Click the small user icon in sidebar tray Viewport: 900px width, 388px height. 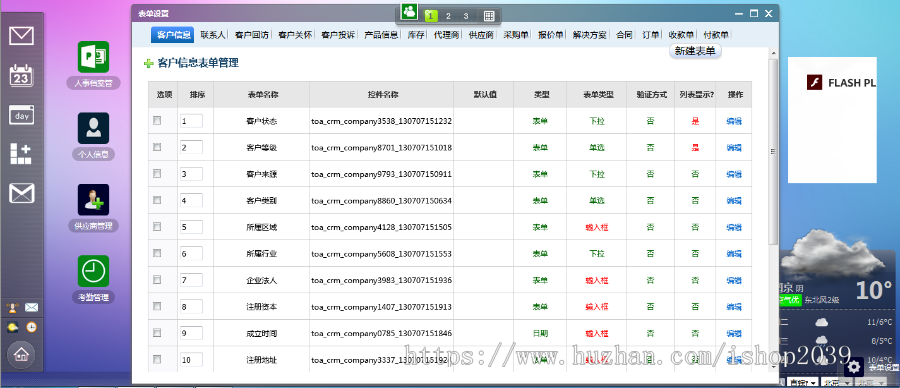click(12, 308)
